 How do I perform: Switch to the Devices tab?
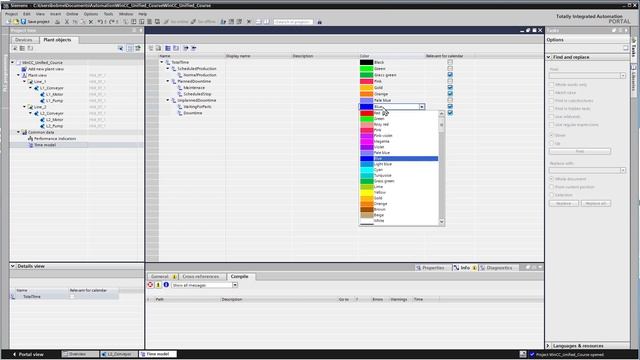(x=24, y=40)
